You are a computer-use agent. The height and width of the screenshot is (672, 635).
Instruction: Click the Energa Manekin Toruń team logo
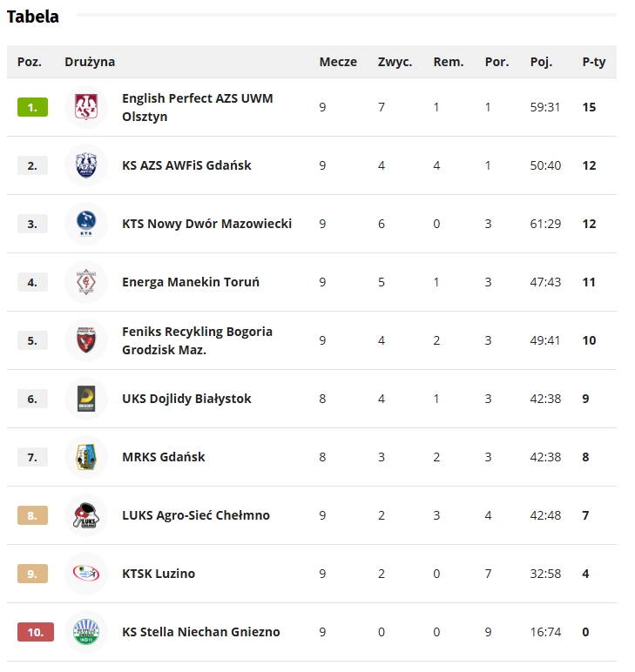85,282
